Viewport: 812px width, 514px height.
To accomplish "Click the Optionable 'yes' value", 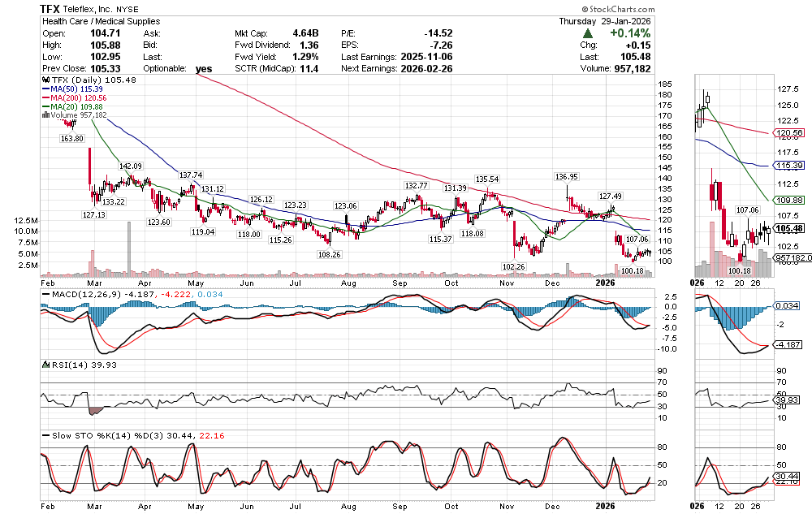I will coord(204,69).
